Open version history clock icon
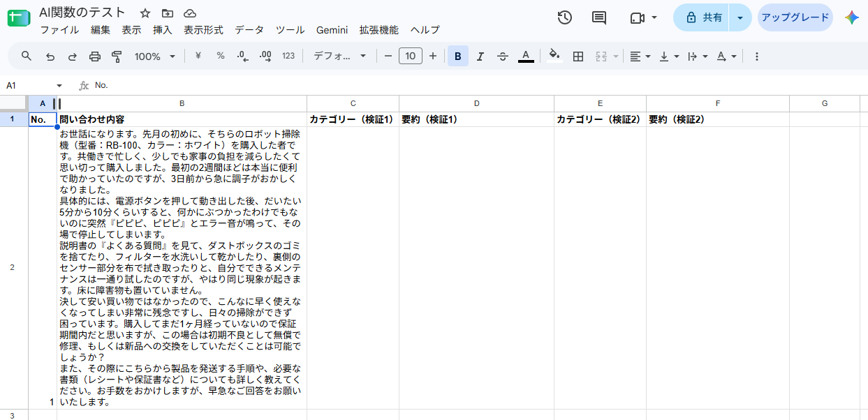The image size is (868, 420). pos(565,17)
